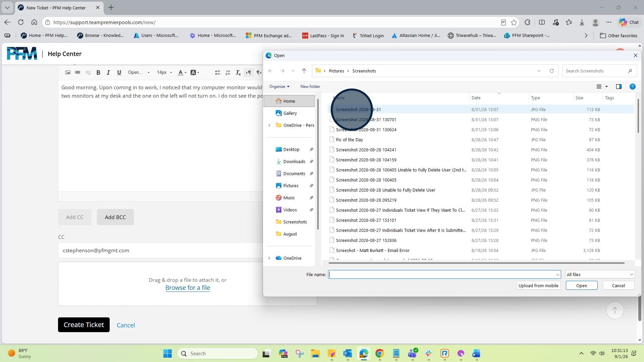Insert a numbered list in the editor
Viewport: 644px width, 362px height.
pyautogui.click(x=228, y=72)
